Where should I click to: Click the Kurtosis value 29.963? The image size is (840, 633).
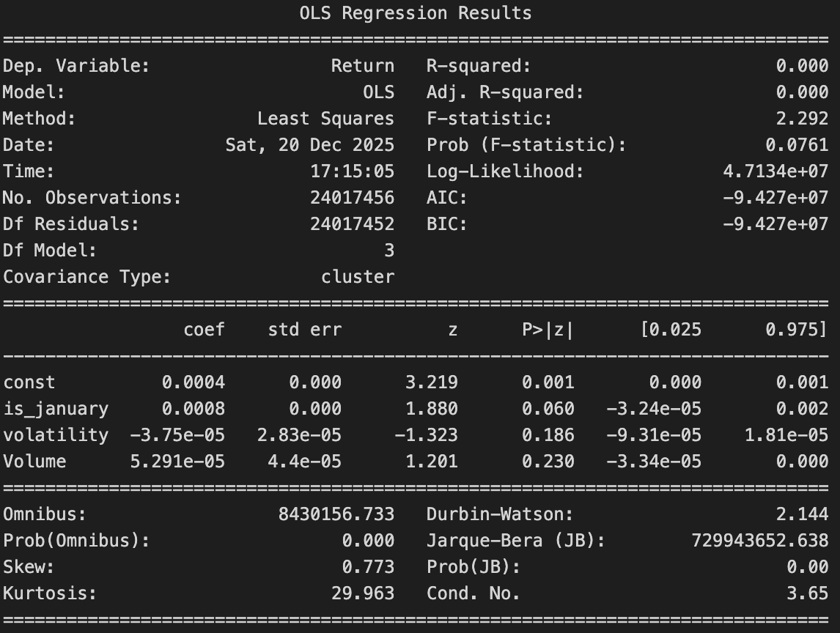362,593
